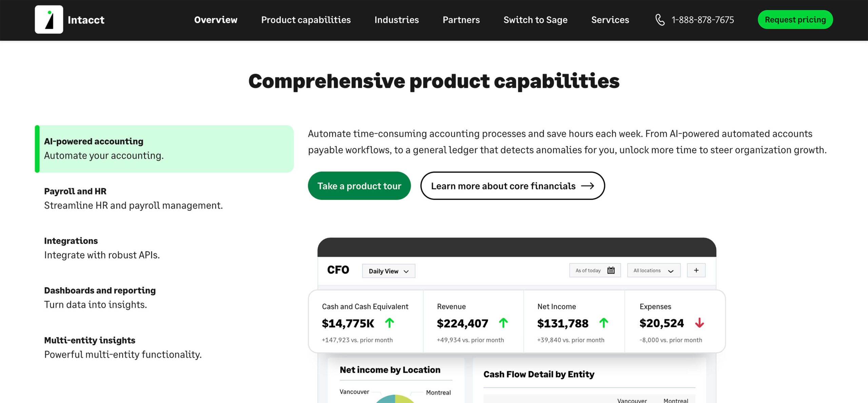Viewport: 868px width, 403px height.
Task: Click the Request pricing button
Action: coord(795,20)
